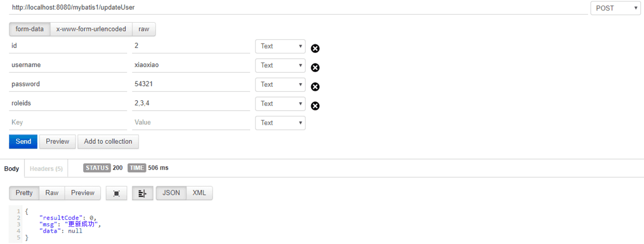644x244 pixels.
Task: Remove the password parameter row
Action: [315, 87]
